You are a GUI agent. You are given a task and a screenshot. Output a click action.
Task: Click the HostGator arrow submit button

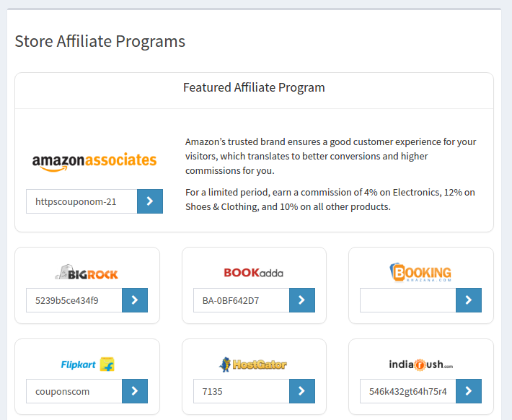click(x=302, y=391)
